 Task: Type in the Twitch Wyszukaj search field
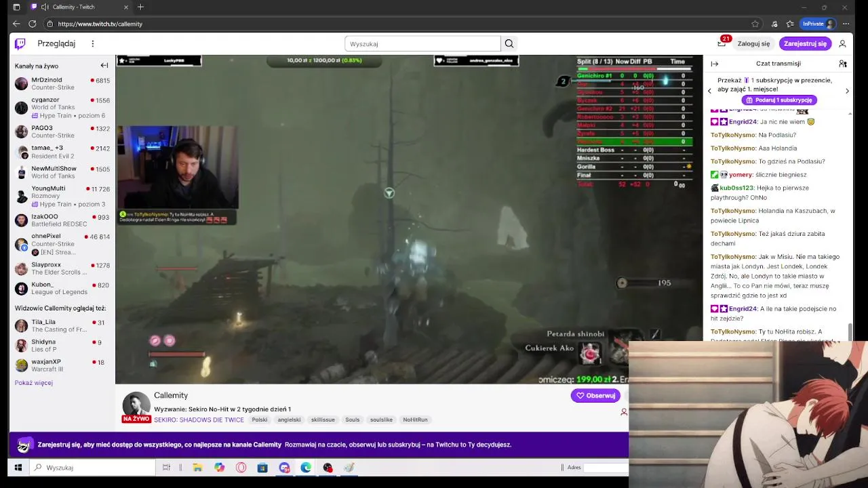click(x=423, y=43)
